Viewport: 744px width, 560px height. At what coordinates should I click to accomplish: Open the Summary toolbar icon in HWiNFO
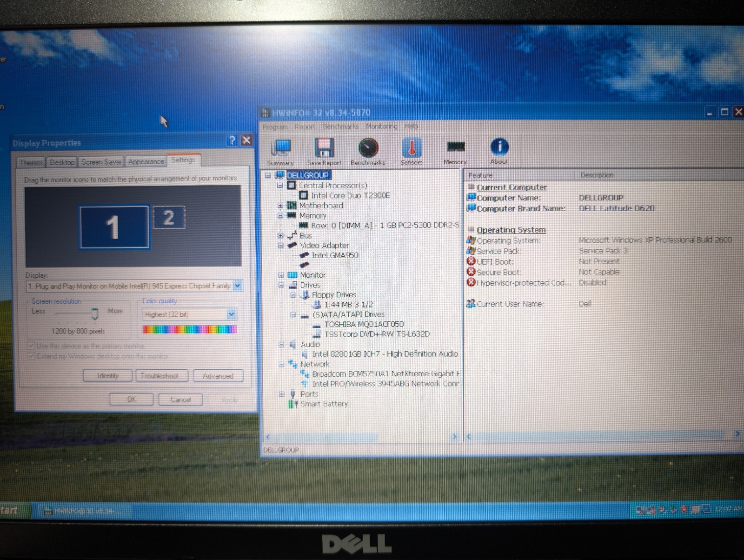[x=281, y=152]
